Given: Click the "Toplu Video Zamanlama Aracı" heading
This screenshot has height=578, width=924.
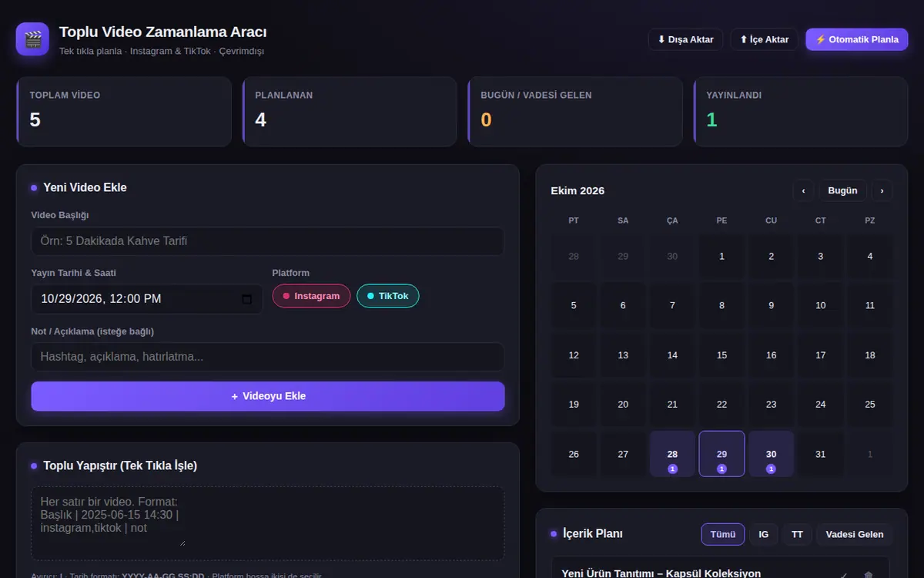Looking at the screenshot, I should click(x=163, y=32).
